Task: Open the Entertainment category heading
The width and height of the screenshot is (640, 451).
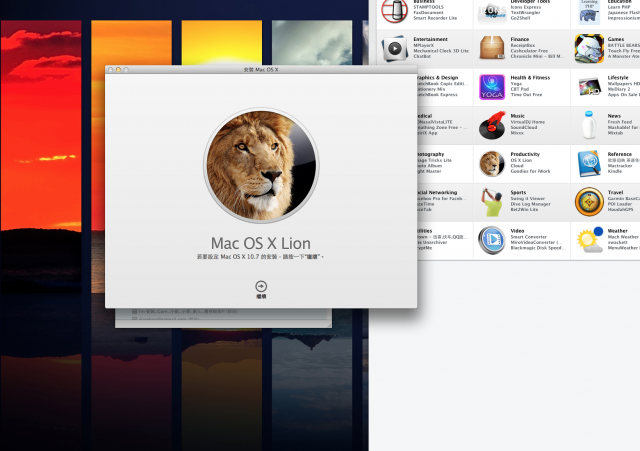Action: pos(430,39)
